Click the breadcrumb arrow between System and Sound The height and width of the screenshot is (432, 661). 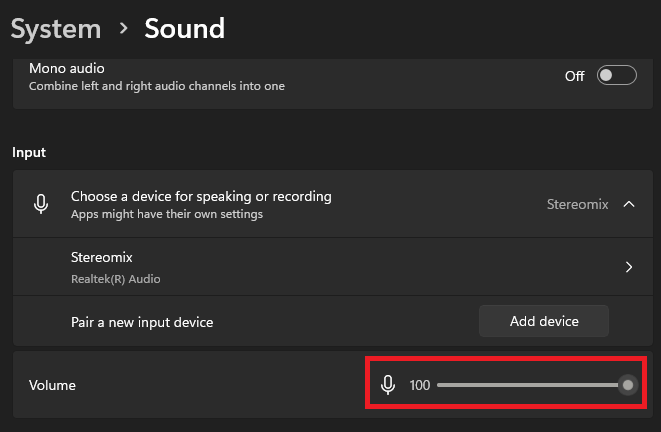click(x=123, y=29)
